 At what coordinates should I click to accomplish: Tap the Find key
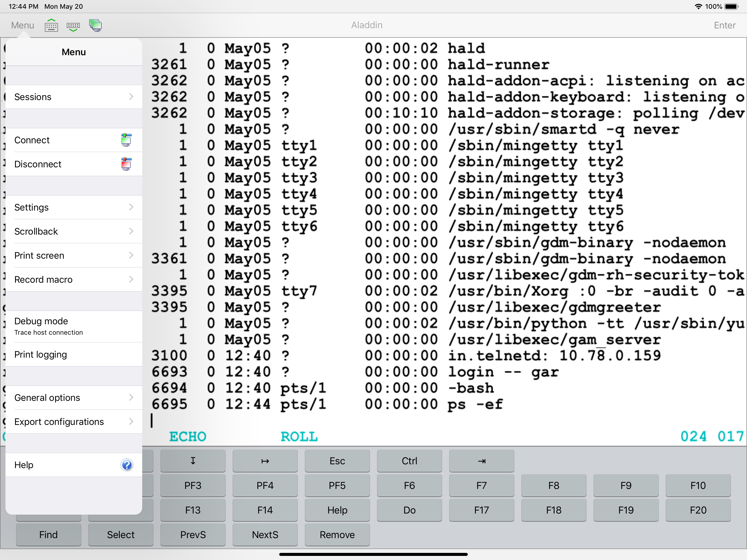(x=48, y=535)
